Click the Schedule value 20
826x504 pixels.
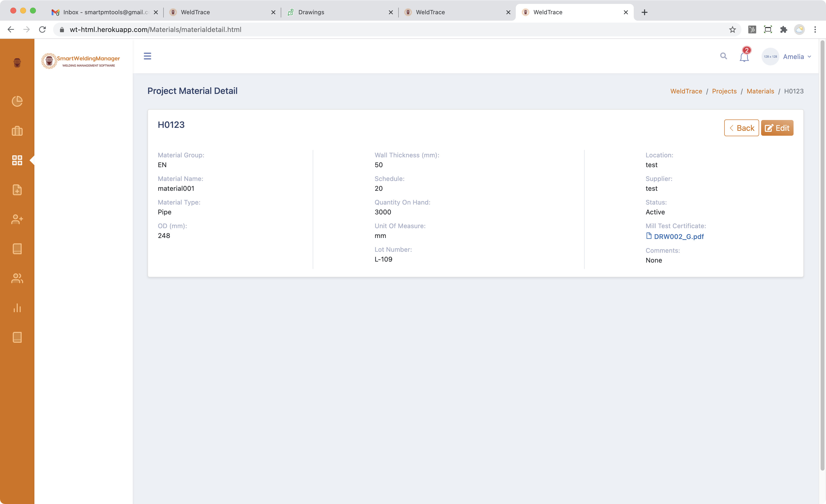tap(379, 189)
